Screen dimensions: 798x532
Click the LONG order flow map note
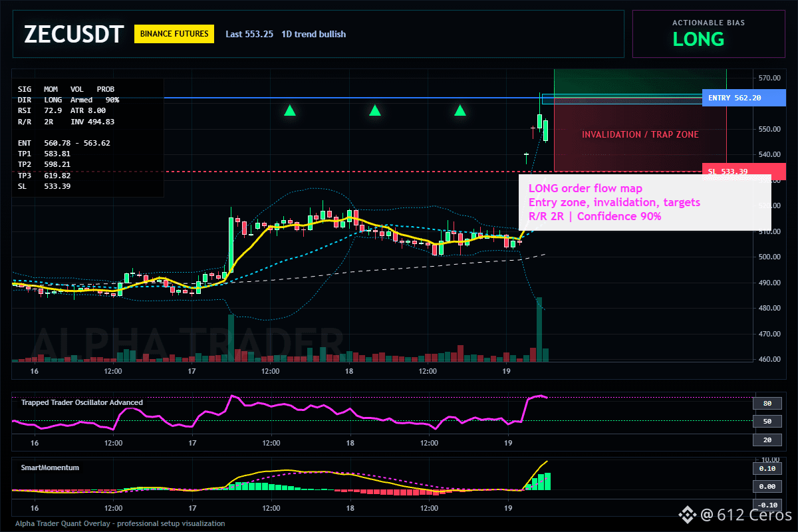point(585,189)
